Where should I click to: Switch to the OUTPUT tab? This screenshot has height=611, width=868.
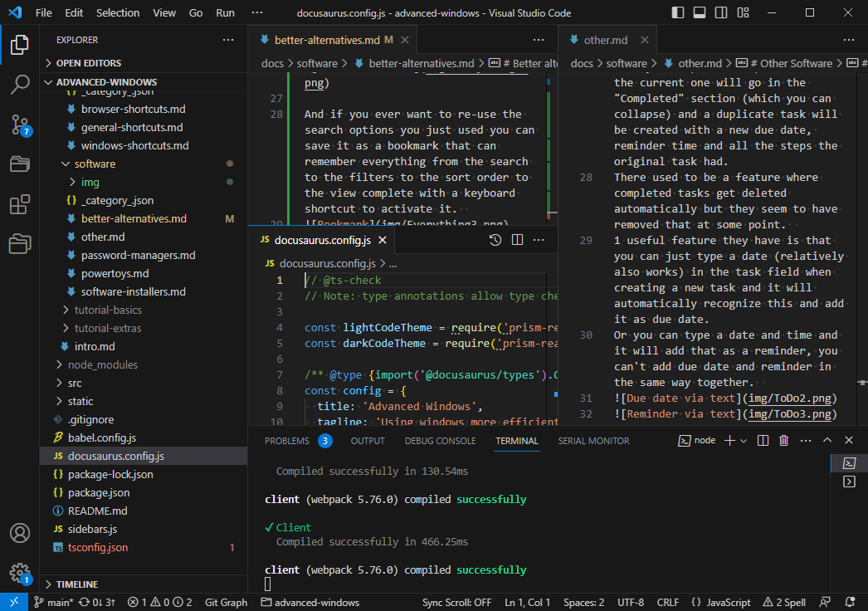367,441
